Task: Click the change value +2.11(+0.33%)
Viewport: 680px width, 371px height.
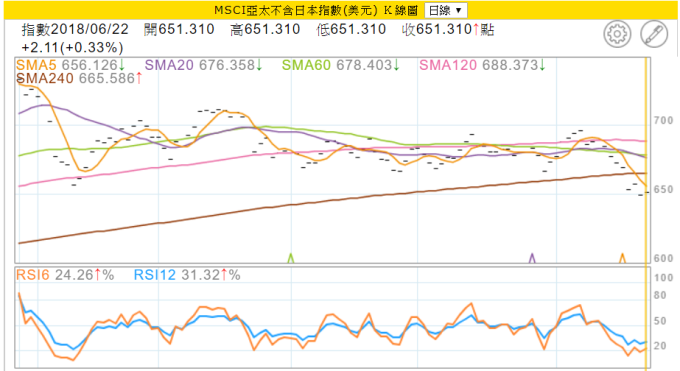Action: click(x=72, y=47)
